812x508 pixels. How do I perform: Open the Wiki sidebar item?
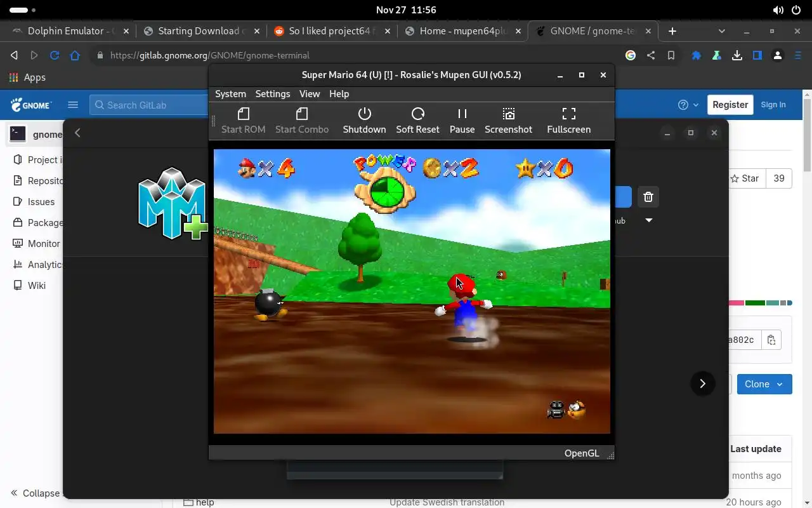[30, 285]
